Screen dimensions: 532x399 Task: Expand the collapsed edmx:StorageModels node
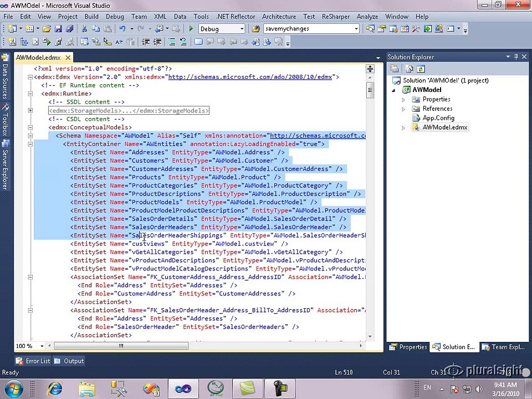click(30, 110)
